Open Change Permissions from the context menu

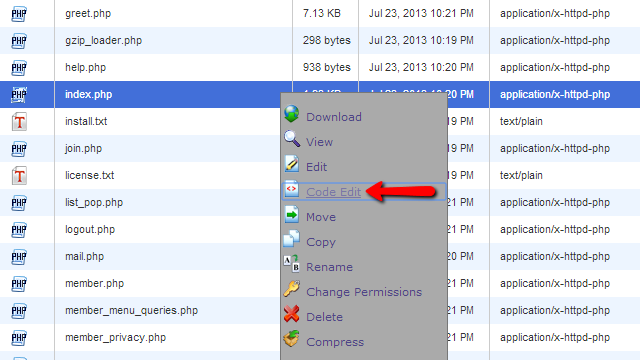364,292
